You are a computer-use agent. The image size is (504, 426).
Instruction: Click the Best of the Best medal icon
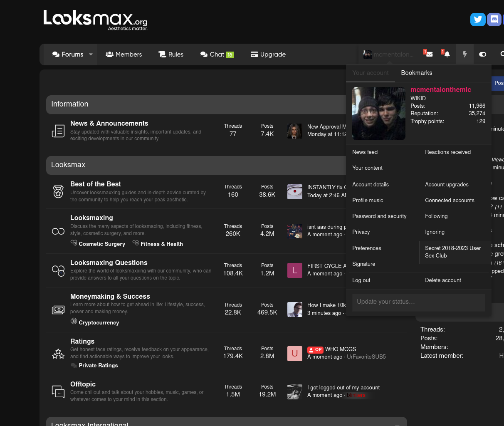[x=58, y=192]
